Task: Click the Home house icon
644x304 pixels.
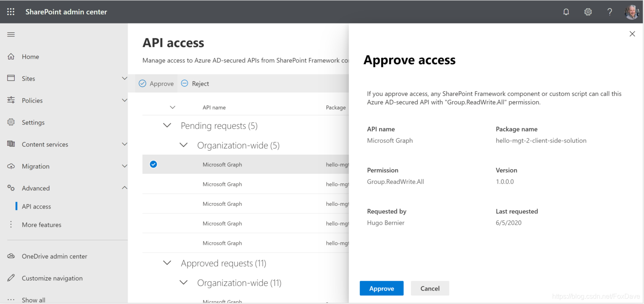Action: coord(11,57)
